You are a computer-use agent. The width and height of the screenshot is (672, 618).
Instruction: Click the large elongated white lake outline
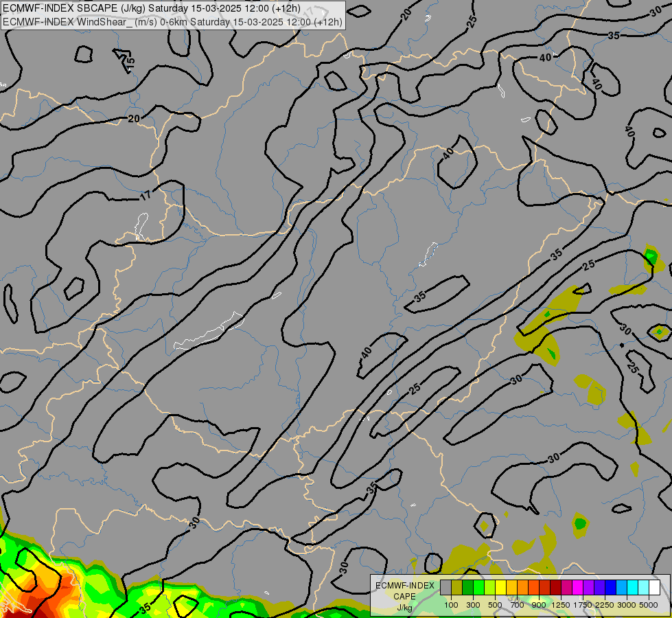click(x=209, y=331)
